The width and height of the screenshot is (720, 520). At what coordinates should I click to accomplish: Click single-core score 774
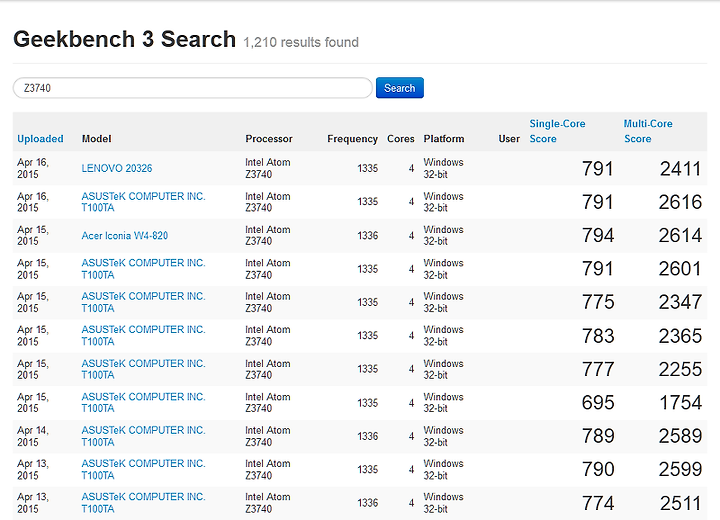[598, 503]
